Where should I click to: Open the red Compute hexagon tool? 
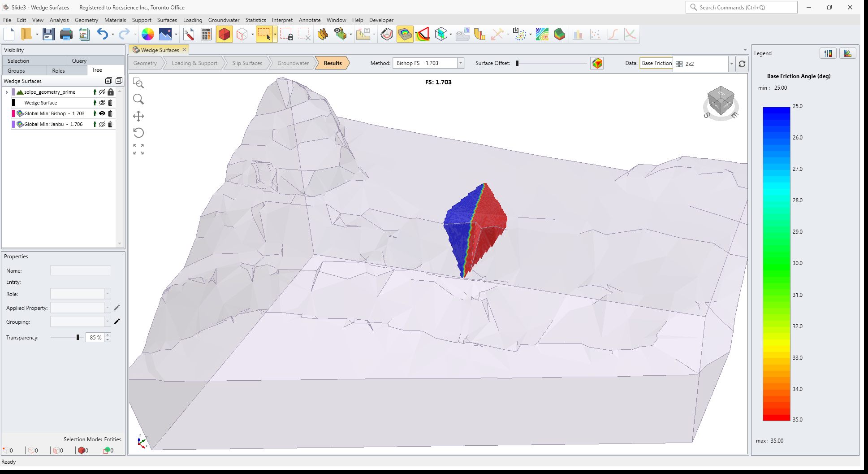click(225, 34)
